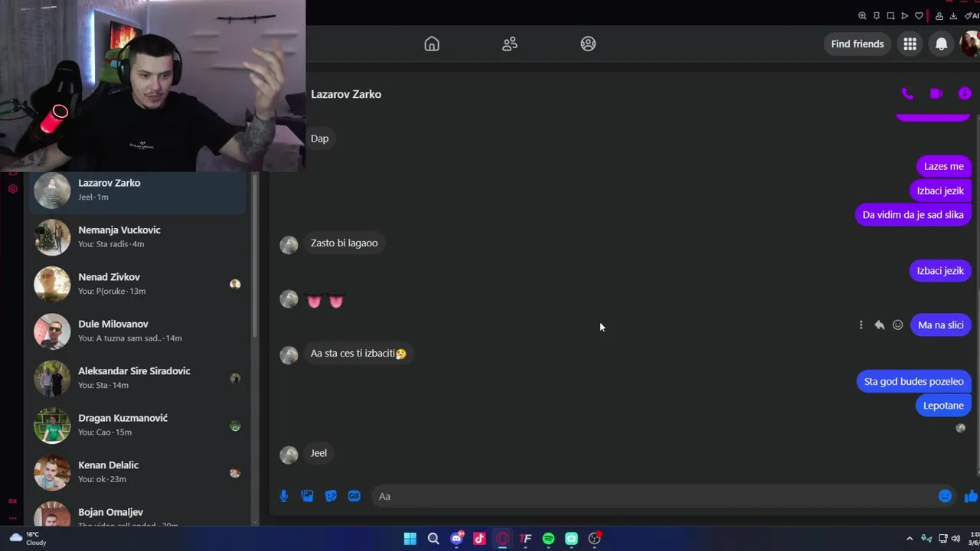Click the 'Aa sta ces ti izbaciti' message
980x551 pixels.
(x=358, y=354)
